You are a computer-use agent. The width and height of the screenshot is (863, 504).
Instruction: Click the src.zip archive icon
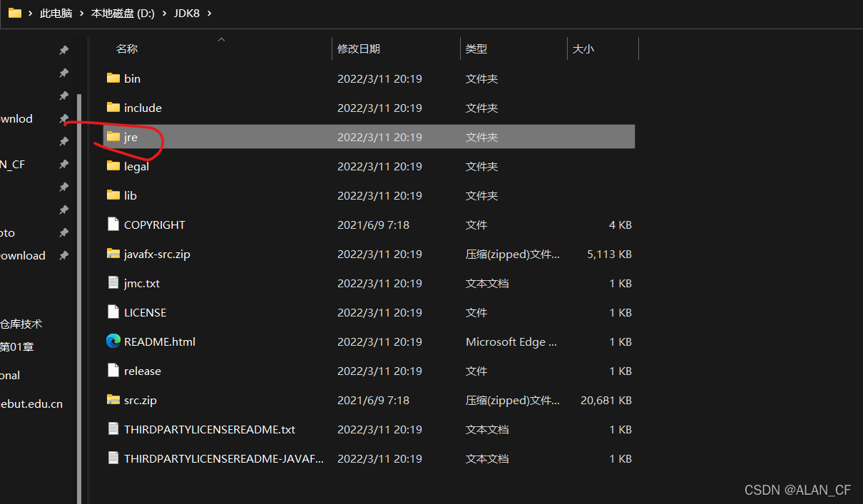(113, 400)
